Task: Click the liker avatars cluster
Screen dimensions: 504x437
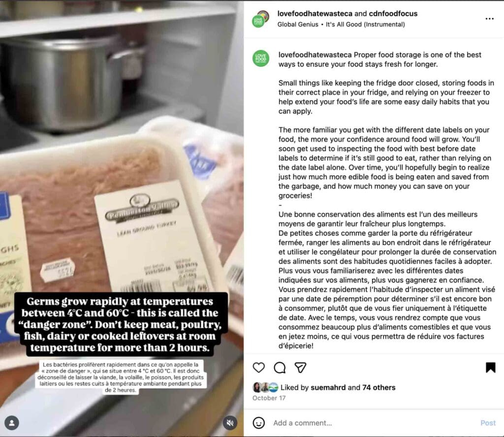Action: 265,387
